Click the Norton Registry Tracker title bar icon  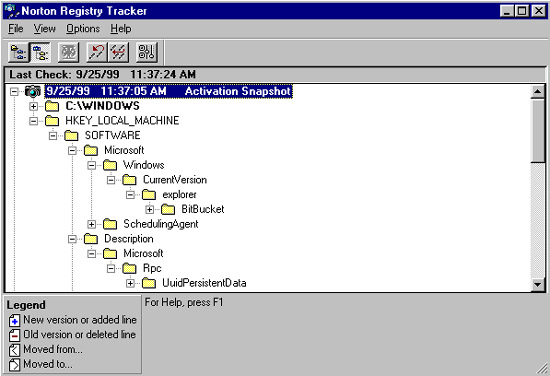point(12,11)
